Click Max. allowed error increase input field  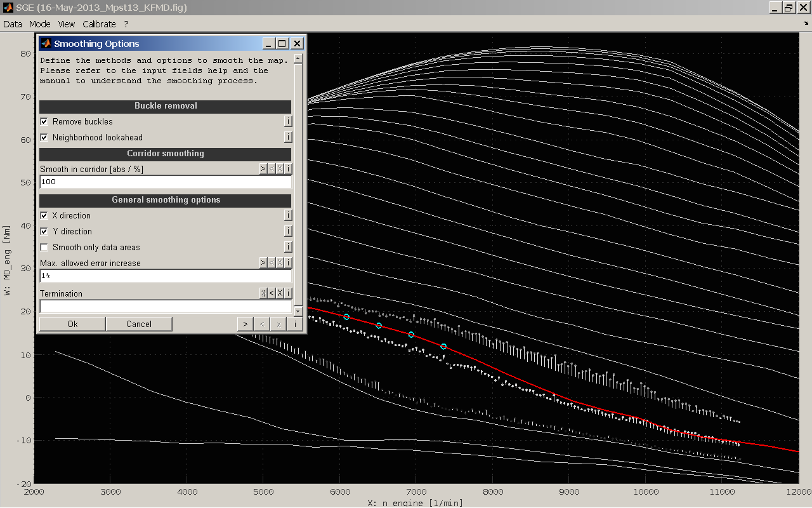tap(166, 276)
